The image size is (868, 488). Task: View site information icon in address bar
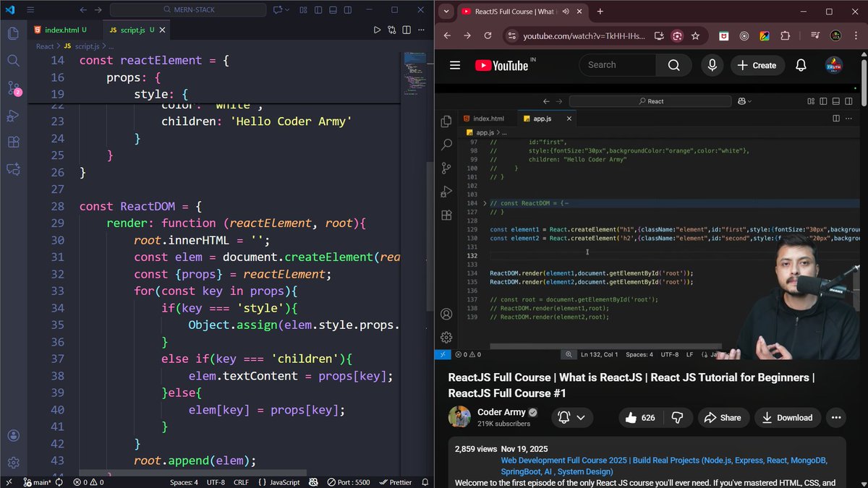tap(511, 35)
